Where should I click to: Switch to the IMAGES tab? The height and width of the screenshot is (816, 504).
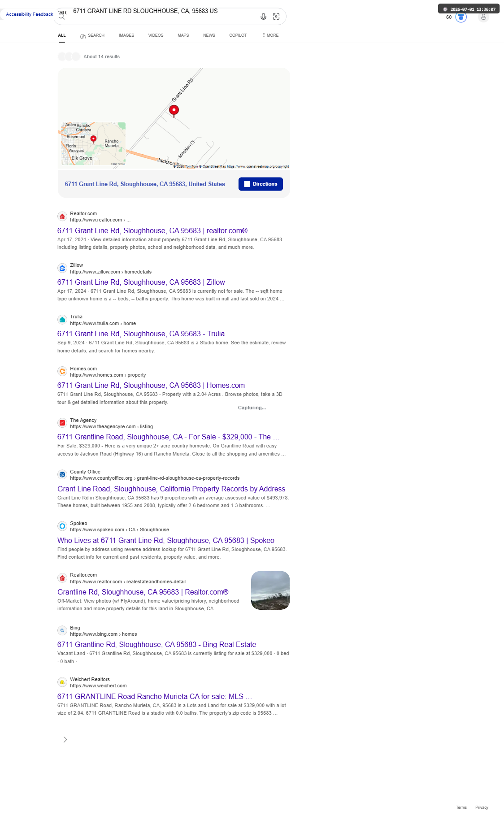pos(126,35)
